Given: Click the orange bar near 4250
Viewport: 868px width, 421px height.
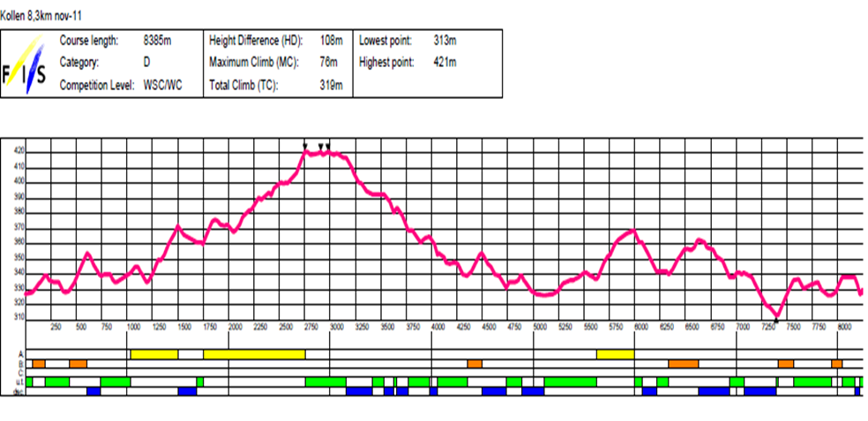Looking at the screenshot, I should [475, 364].
